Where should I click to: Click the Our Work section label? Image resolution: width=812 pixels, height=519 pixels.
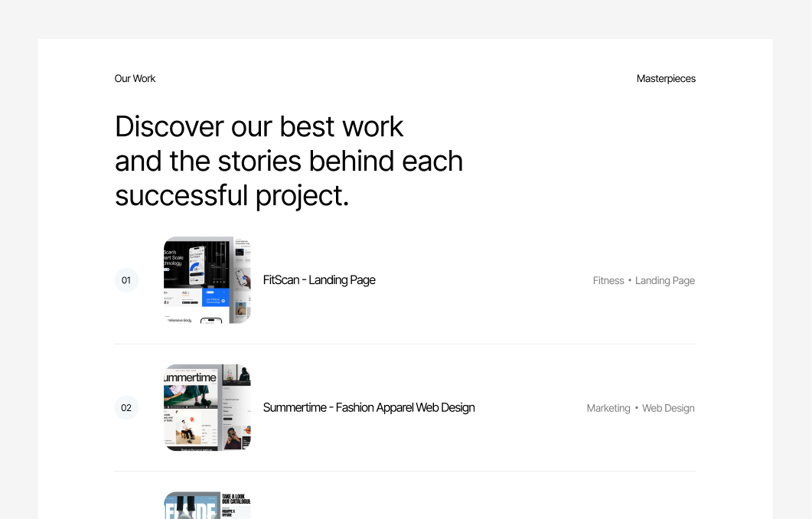pyautogui.click(x=135, y=78)
